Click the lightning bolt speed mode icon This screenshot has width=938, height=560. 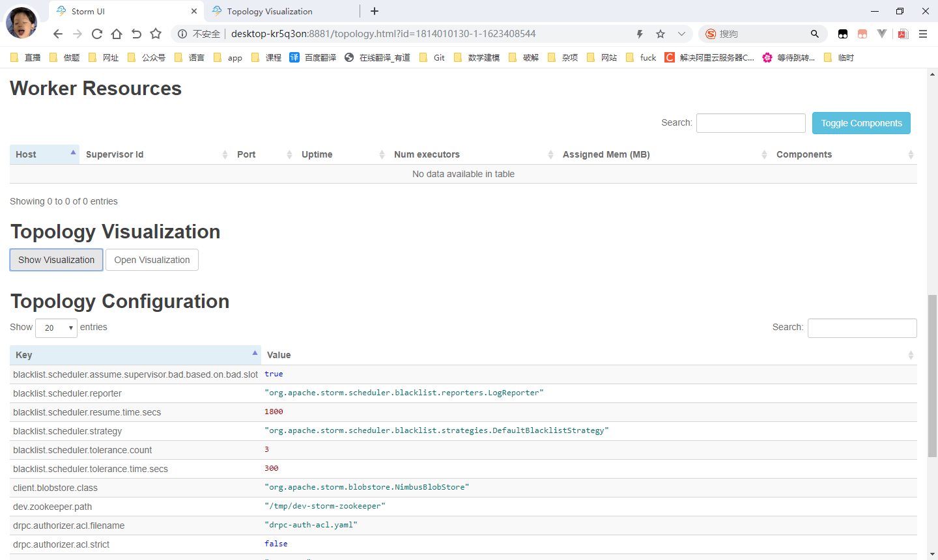pos(640,34)
